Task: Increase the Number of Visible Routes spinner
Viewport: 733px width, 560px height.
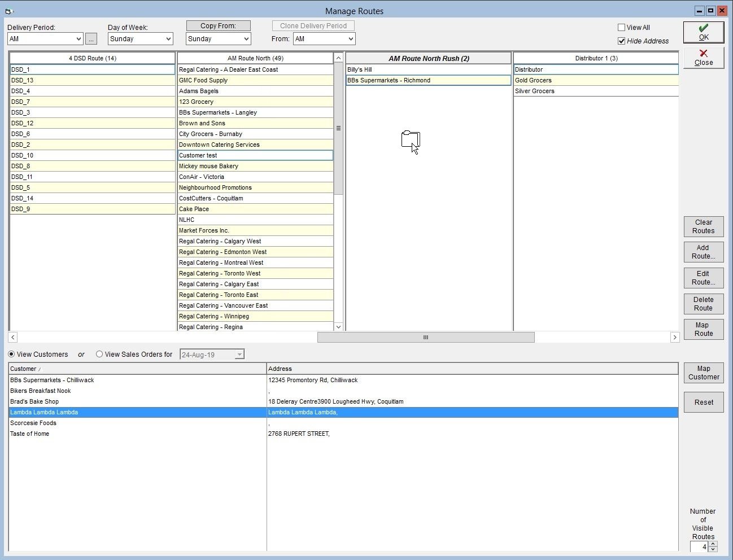Action: click(713, 544)
